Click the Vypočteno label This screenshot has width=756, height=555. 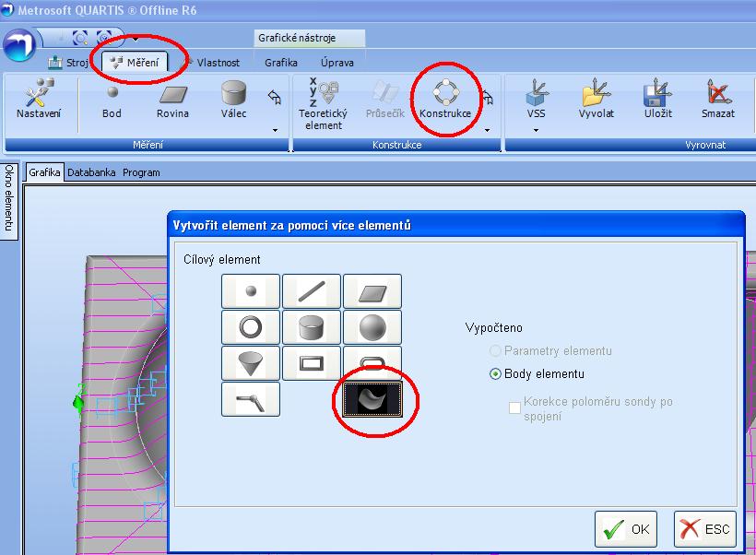(494, 328)
